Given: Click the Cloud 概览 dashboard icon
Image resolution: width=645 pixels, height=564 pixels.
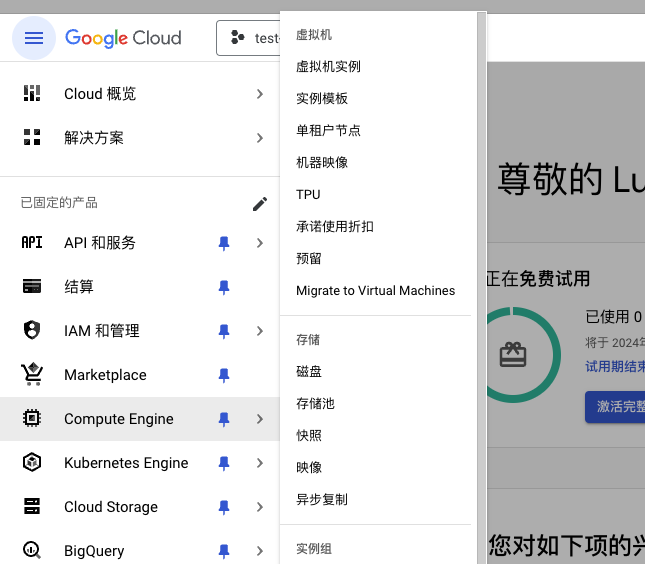Looking at the screenshot, I should (x=32, y=93).
